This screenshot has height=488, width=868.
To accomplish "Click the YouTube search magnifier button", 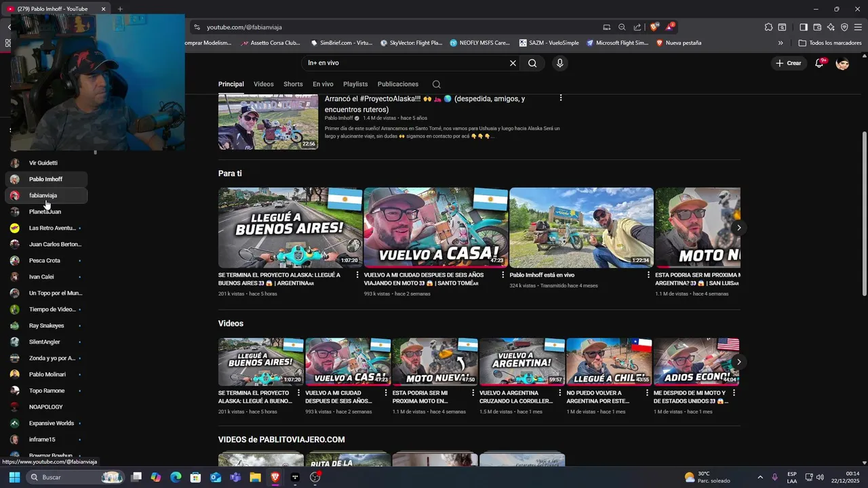I will pyautogui.click(x=532, y=63).
